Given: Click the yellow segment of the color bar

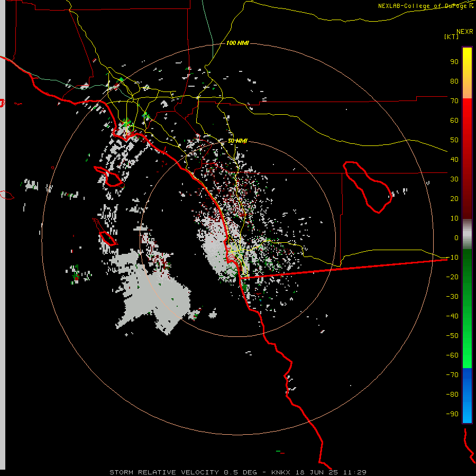Looking at the screenshot, I should [x=467, y=61].
